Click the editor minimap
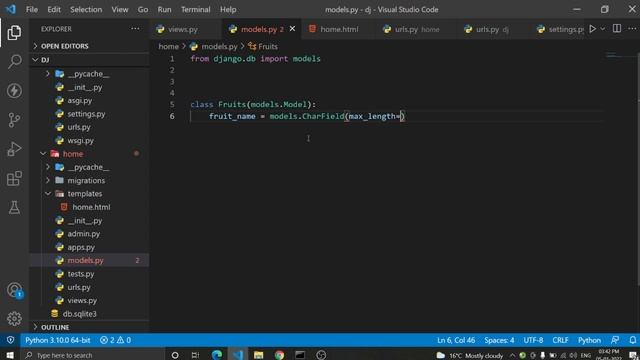The width and height of the screenshot is (640, 360). pyautogui.click(x=619, y=55)
